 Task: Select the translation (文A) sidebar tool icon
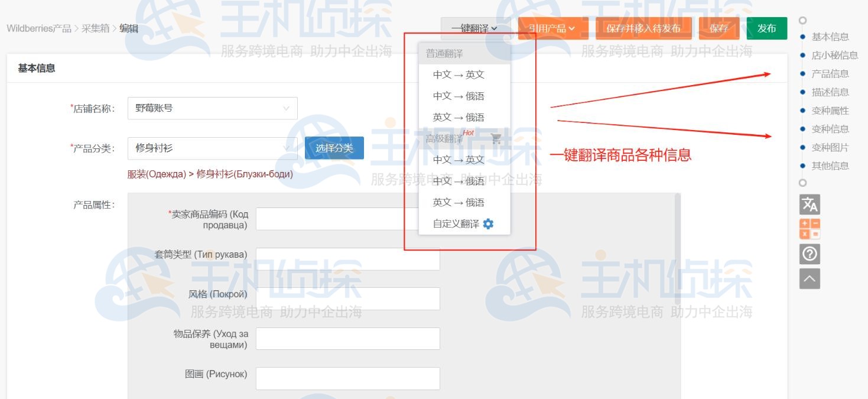pos(810,205)
